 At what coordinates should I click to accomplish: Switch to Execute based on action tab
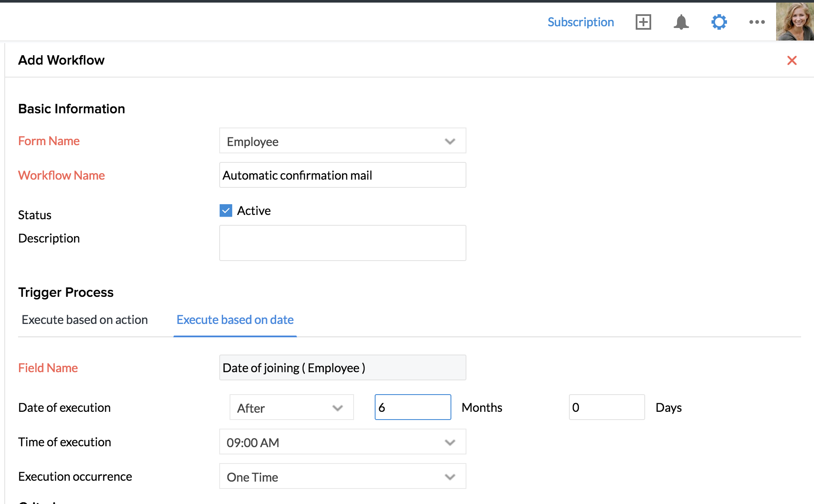[85, 320]
